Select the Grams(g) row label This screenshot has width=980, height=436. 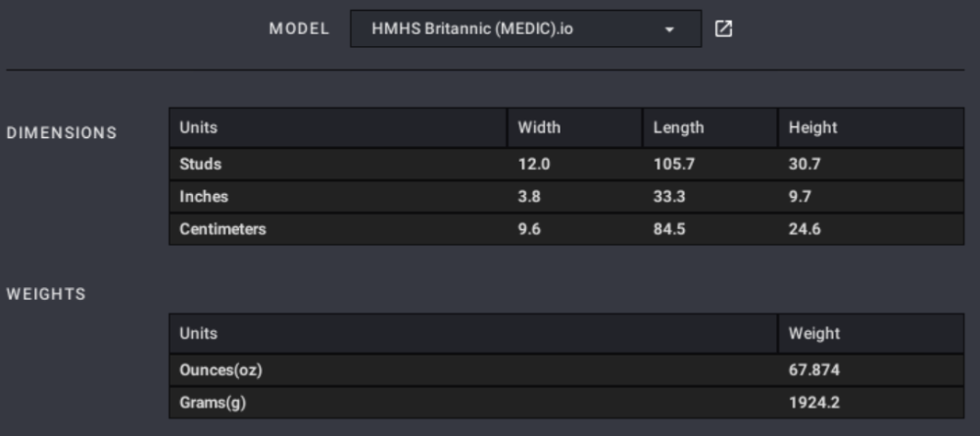(x=213, y=403)
